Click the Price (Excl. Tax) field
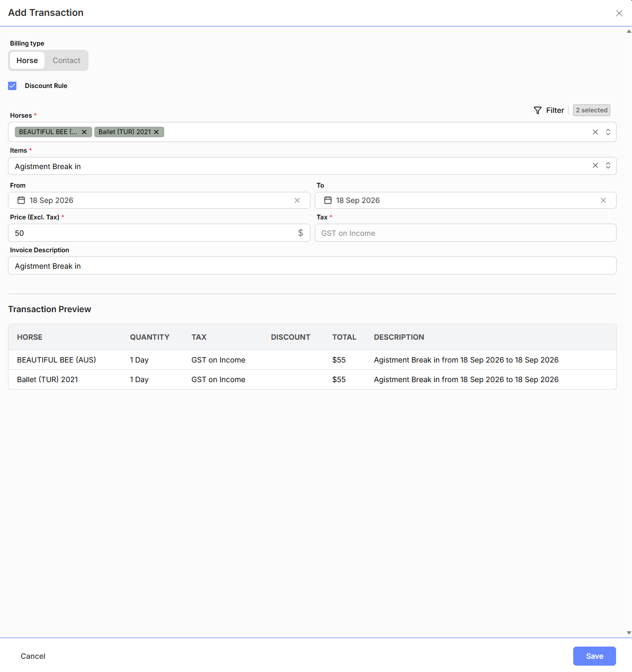The width and height of the screenshot is (632, 672). (159, 233)
